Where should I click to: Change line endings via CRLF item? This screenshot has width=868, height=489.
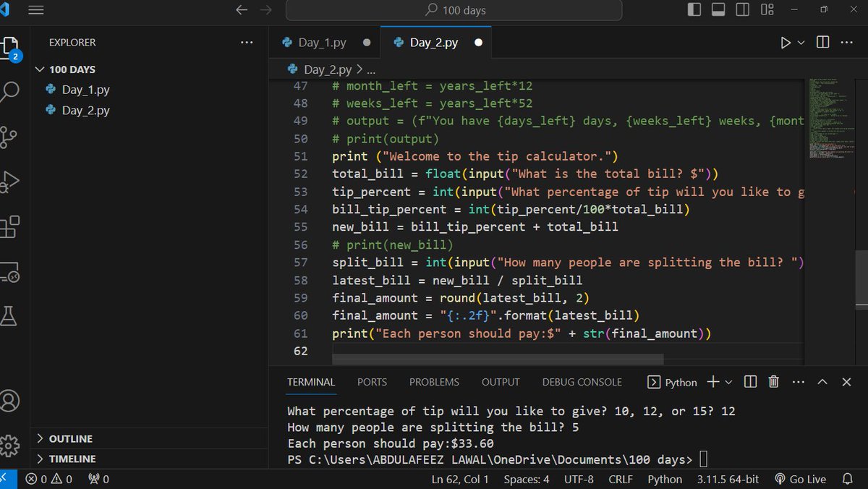621,479
